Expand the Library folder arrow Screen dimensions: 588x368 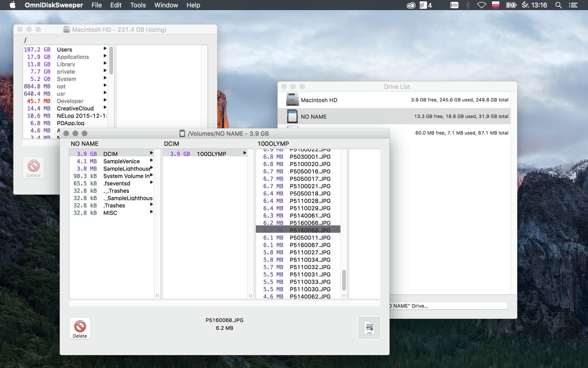(105, 63)
